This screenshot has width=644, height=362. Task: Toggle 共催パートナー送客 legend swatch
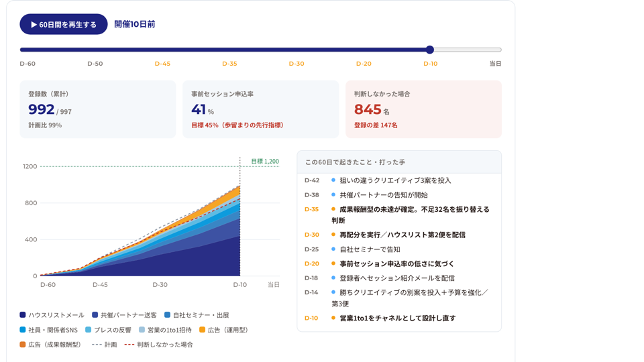click(x=95, y=315)
